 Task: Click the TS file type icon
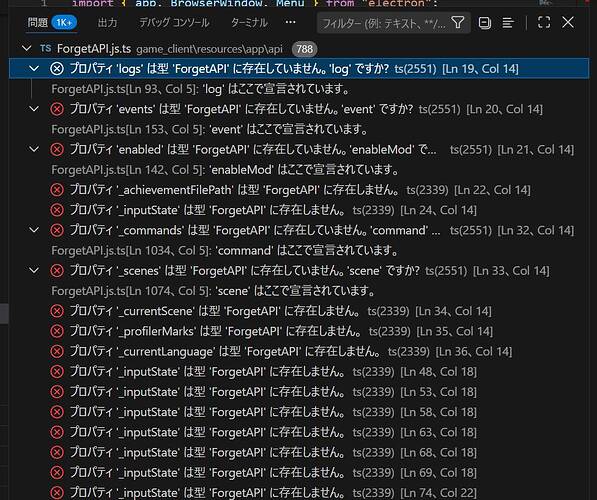tap(46, 49)
